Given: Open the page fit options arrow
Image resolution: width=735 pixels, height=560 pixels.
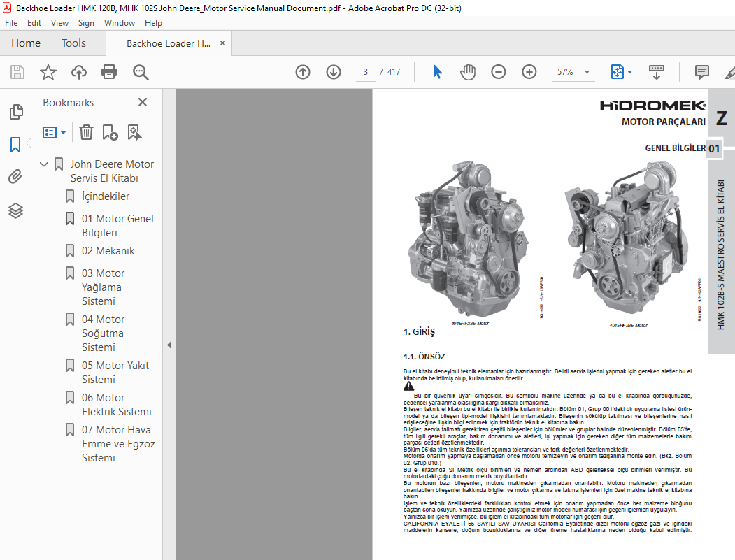Looking at the screenshot, I should 629,72.
